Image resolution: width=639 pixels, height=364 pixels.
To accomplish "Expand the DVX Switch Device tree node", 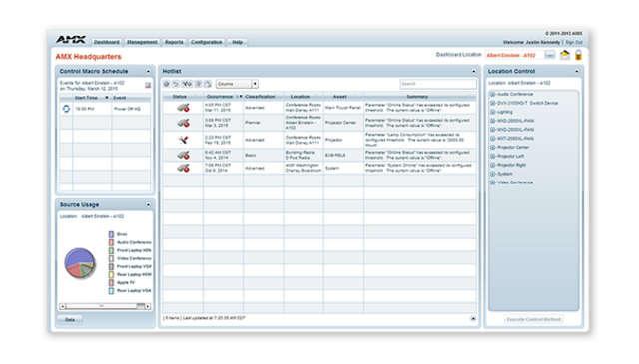I will 492,103.
